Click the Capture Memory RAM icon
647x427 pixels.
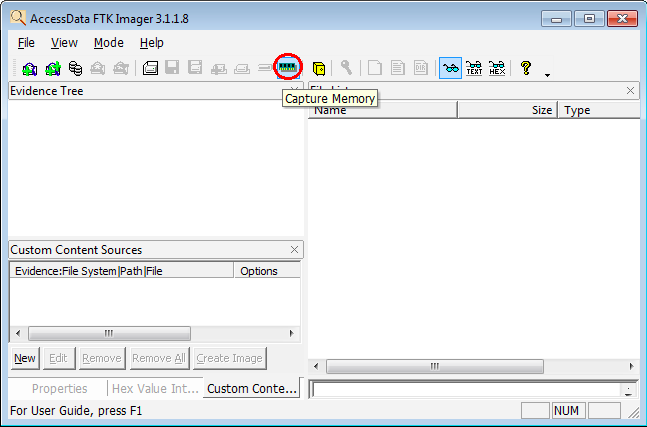coord(288,66)
